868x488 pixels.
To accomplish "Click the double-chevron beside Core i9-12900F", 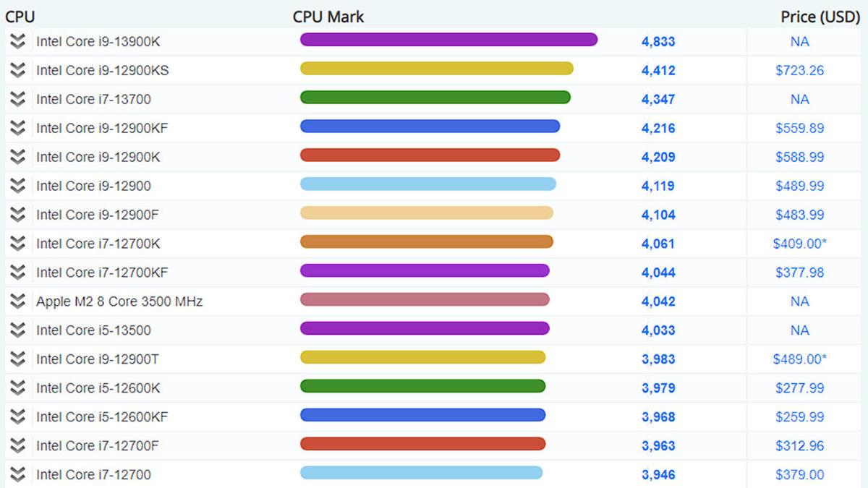I will click(17, 215).
